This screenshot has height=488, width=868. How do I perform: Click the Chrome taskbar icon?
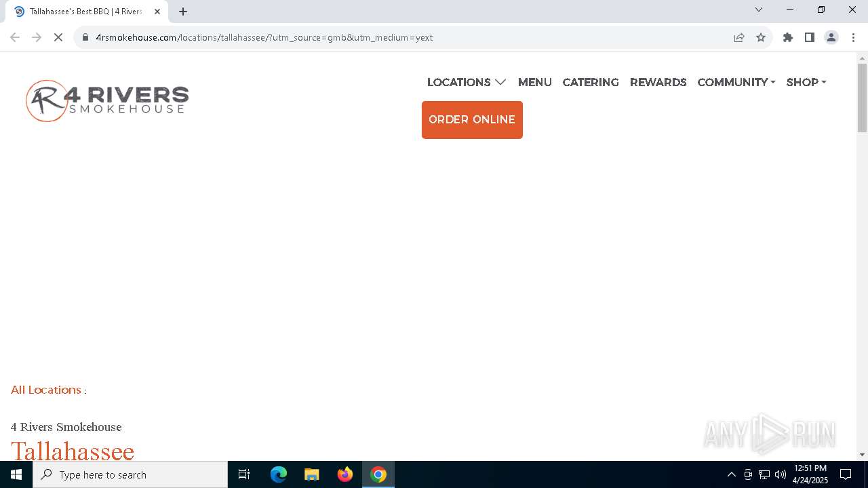[378, 474]
